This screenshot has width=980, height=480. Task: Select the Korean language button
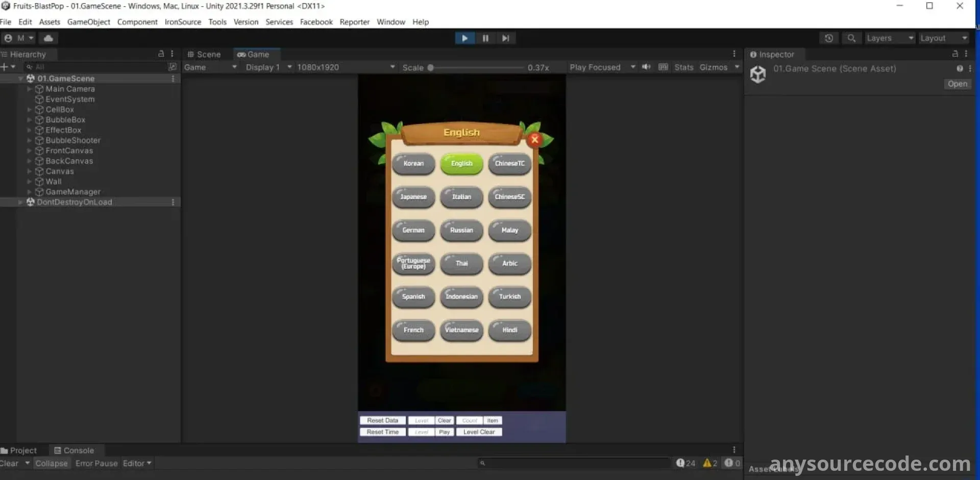[x=413, y=164]
